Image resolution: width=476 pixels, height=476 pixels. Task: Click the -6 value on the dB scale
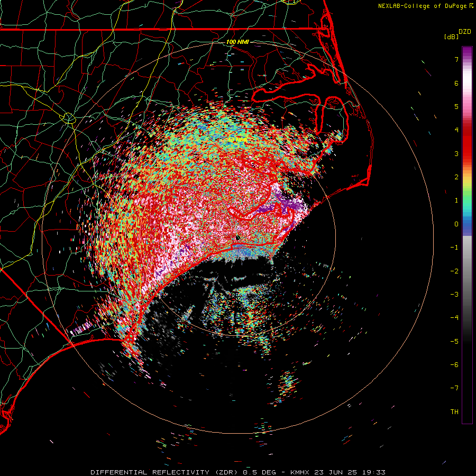[x=454, y=365]
